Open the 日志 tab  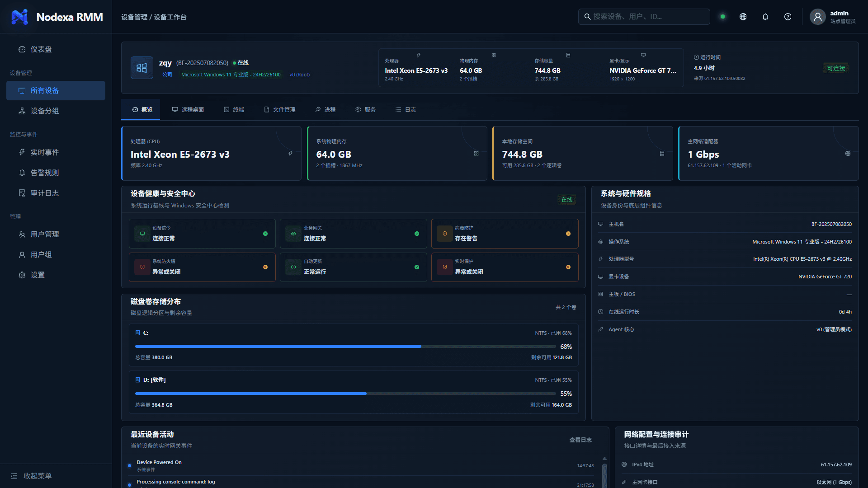406,109
